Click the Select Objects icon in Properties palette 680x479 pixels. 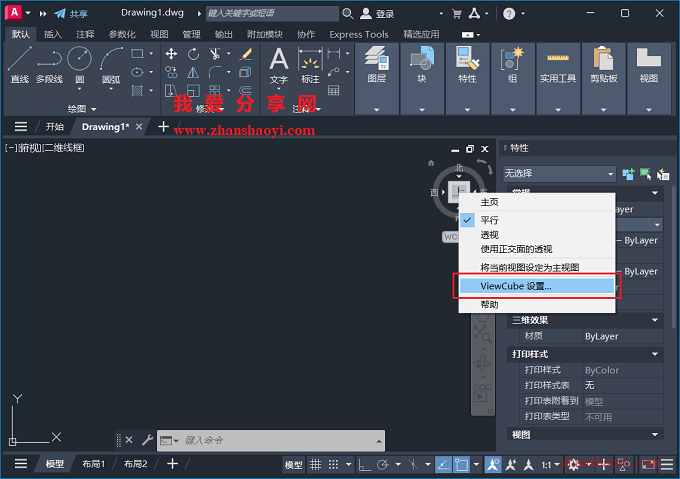tap(645, 174)
